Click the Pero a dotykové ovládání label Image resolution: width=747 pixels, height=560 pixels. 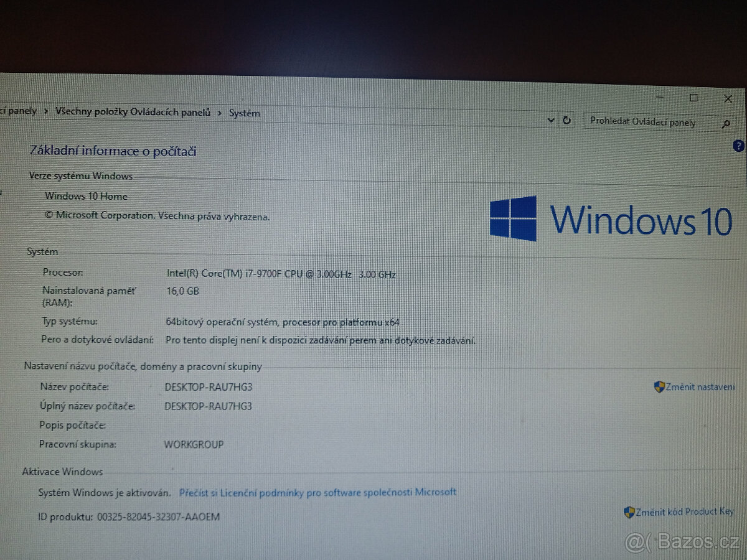click(x=98, y=339)
